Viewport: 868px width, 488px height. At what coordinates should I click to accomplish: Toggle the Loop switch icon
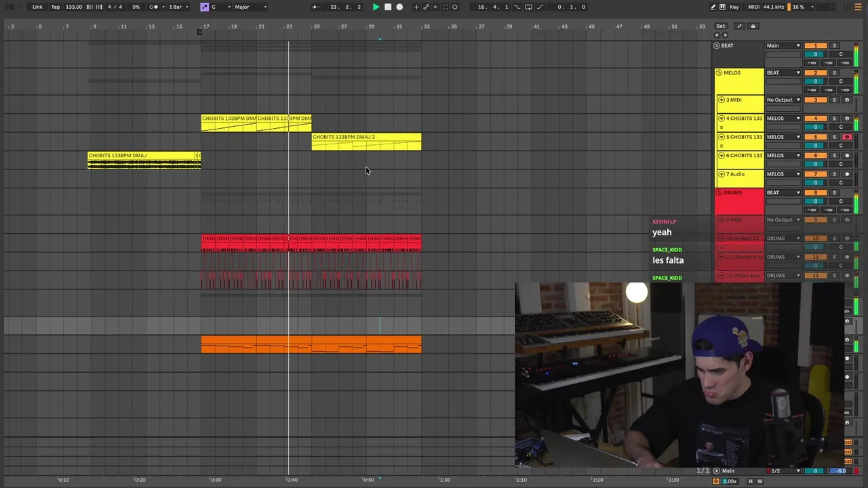click(x=528, y=7)
